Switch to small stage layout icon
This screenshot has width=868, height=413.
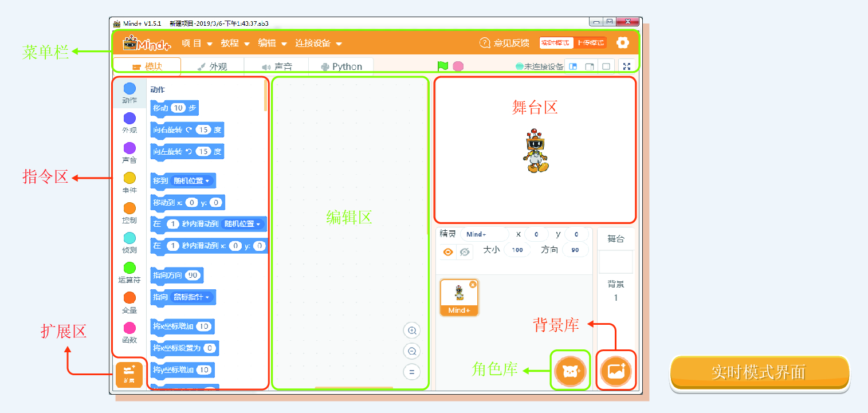click(x=573, y=66)
